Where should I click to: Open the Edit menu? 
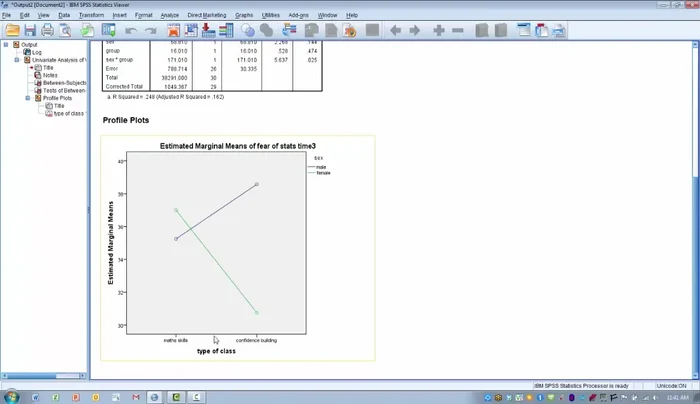(x=25, y=15)
